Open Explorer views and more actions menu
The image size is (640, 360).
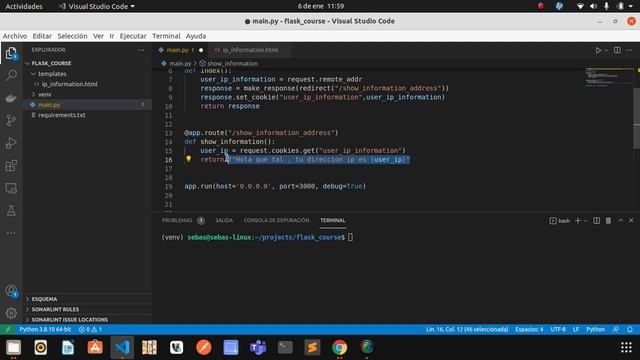141,50
